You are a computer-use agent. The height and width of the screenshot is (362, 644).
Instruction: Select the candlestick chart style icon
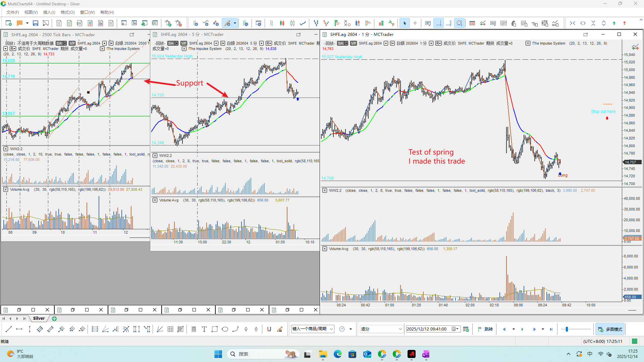pyautogui.click(x=282, y=23)
